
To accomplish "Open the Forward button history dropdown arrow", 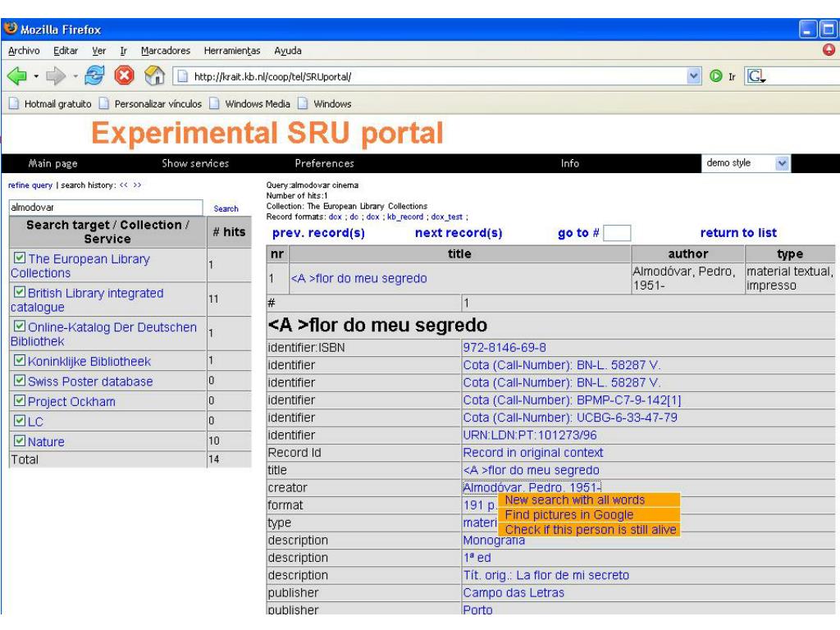I will [75, 76].
